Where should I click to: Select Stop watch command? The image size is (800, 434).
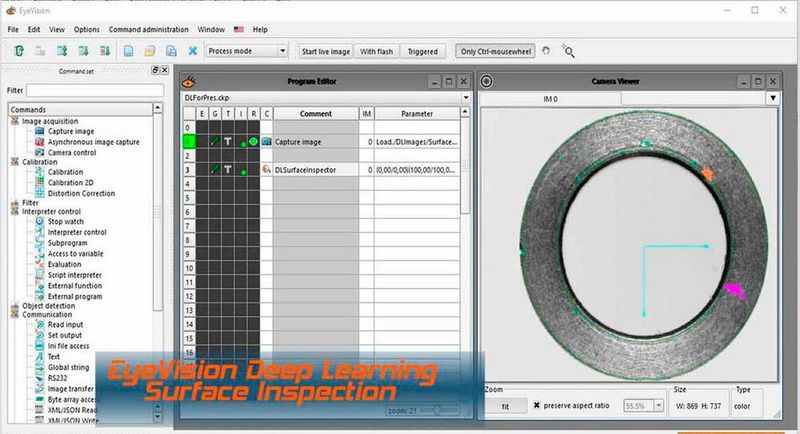(65, 221)
